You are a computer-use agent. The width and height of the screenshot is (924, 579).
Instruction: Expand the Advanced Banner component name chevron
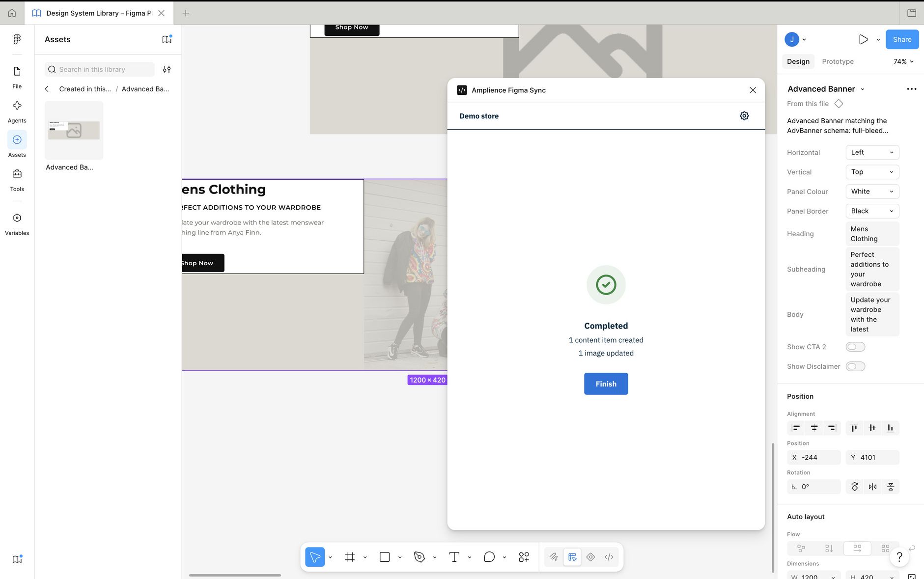click(x=863, y=89)
